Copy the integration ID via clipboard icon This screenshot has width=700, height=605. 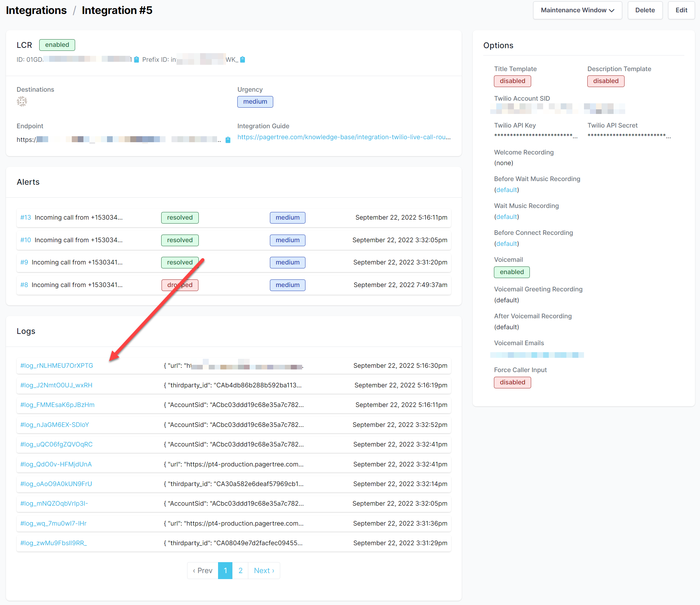click(x=137, y=60)
